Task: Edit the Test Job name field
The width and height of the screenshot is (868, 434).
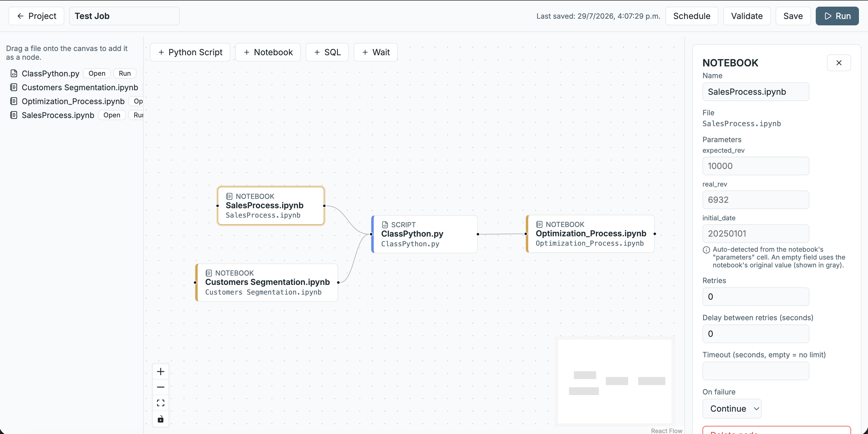Action: (x=124, y=16)
